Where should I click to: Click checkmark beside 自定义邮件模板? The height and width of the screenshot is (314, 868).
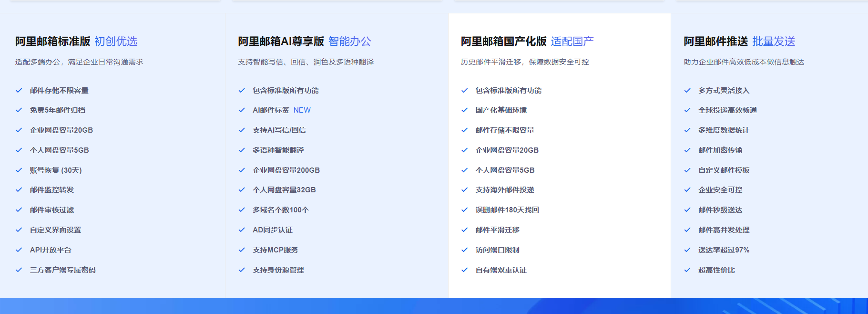tap(687, 170)
